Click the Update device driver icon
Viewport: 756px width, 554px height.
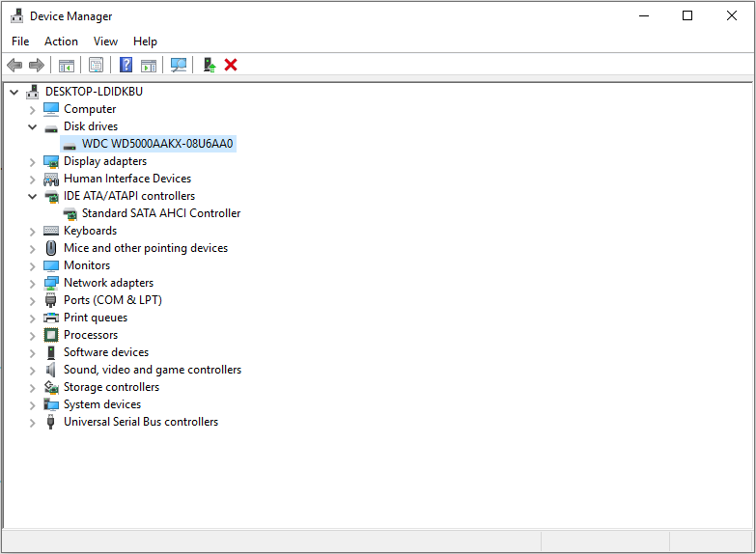(x=210, y=65)
